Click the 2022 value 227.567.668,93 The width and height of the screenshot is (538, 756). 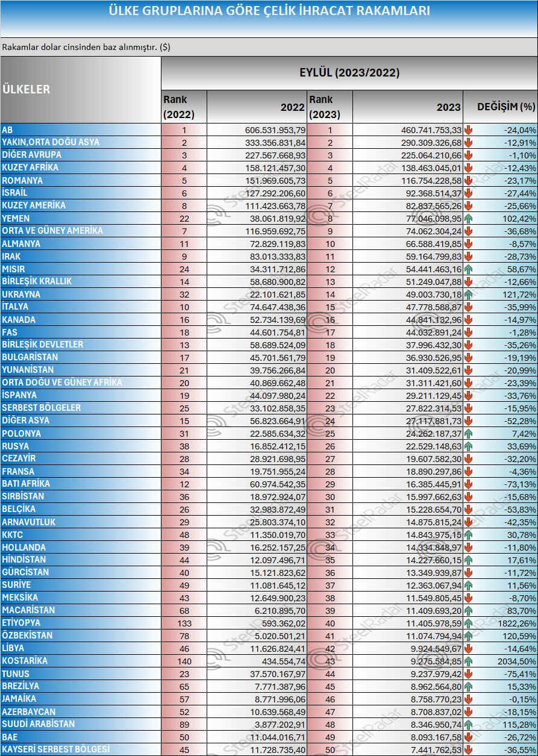tap(275, 155)
